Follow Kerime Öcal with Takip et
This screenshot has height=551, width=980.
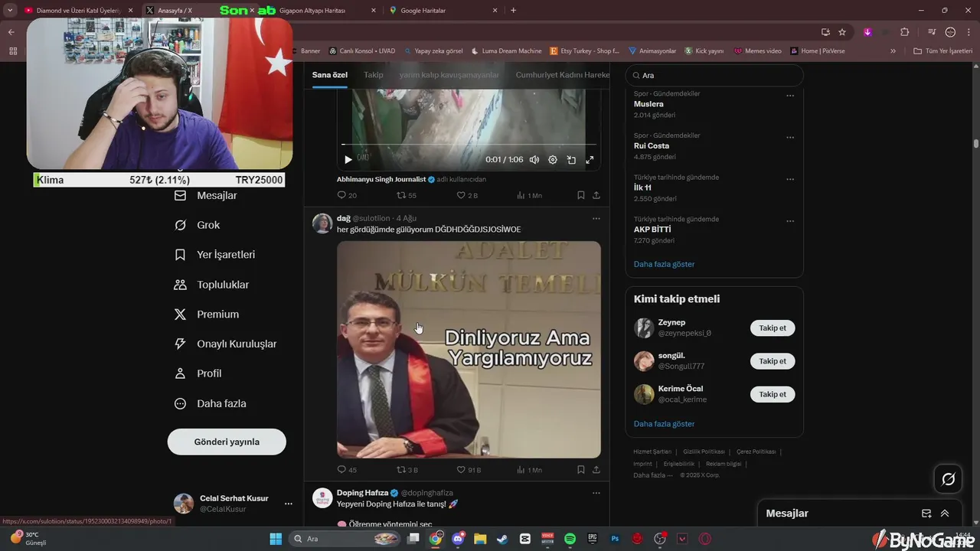tap(773, 394)
